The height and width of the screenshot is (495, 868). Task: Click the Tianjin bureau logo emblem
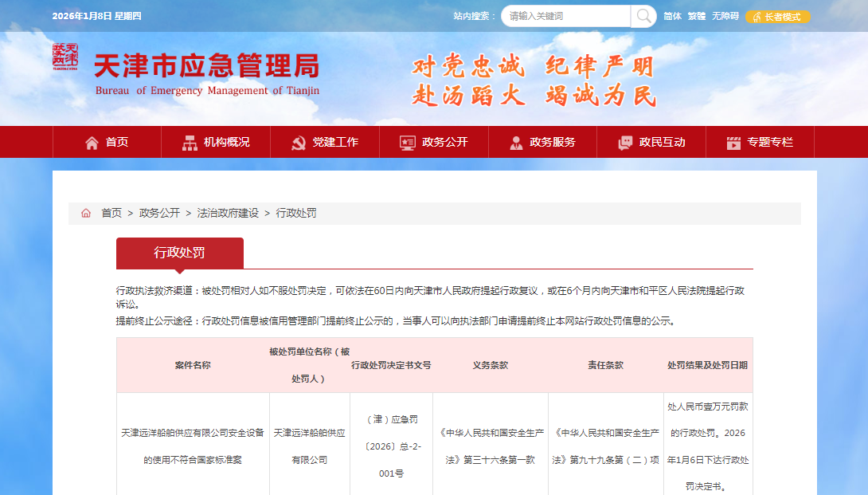pyautogui.click(x=66, y=57)
